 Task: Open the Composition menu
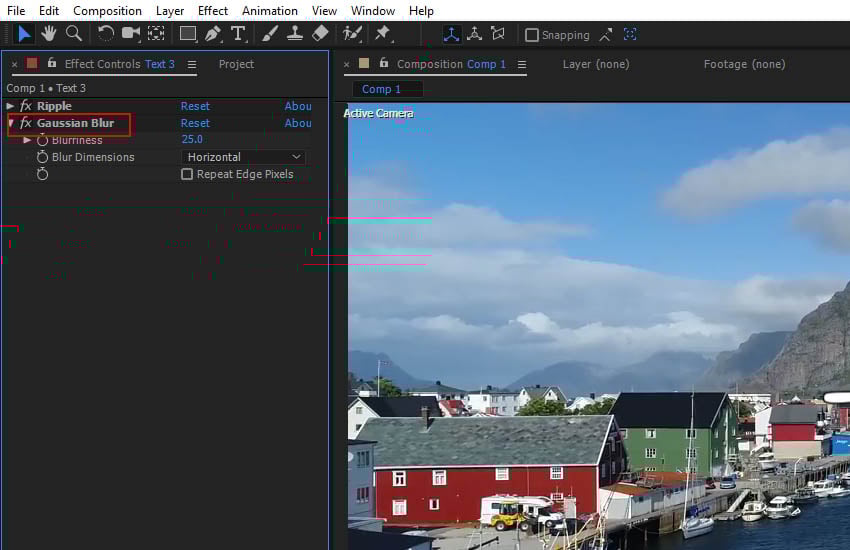pos(107,11)
